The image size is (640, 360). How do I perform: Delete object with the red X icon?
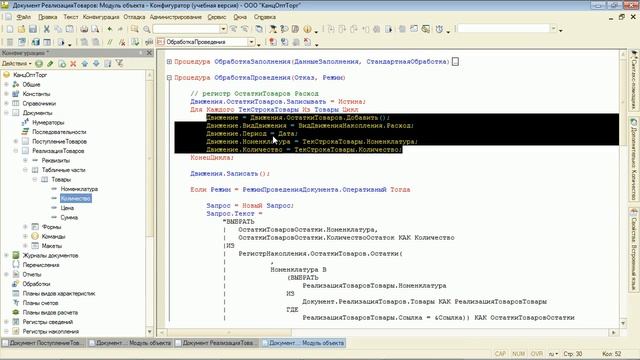click(x=73, y=63)
